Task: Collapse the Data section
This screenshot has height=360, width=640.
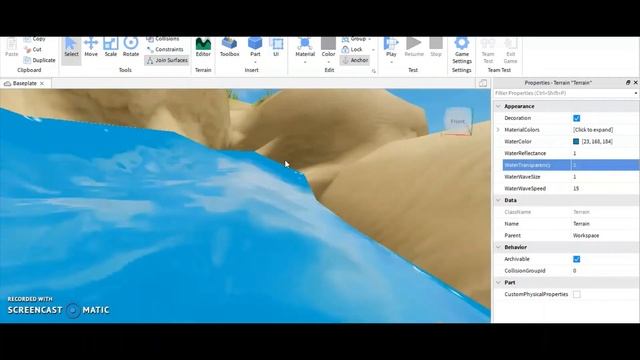Action: (x=498, y=200)
